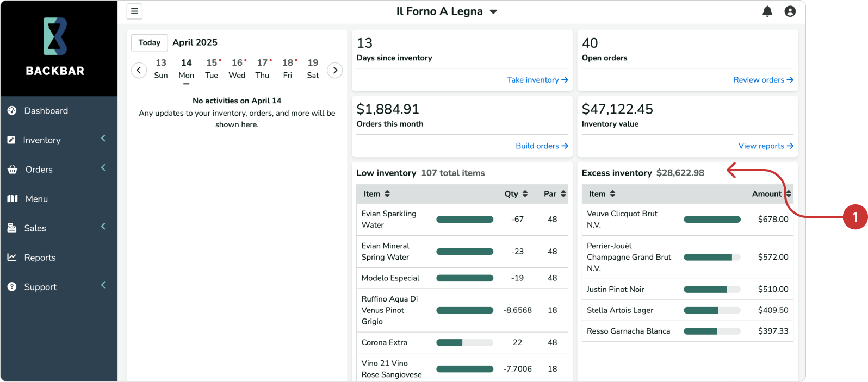Click the Menu book icon
This screenshot has width=868, height=382.
click(12, 198)
